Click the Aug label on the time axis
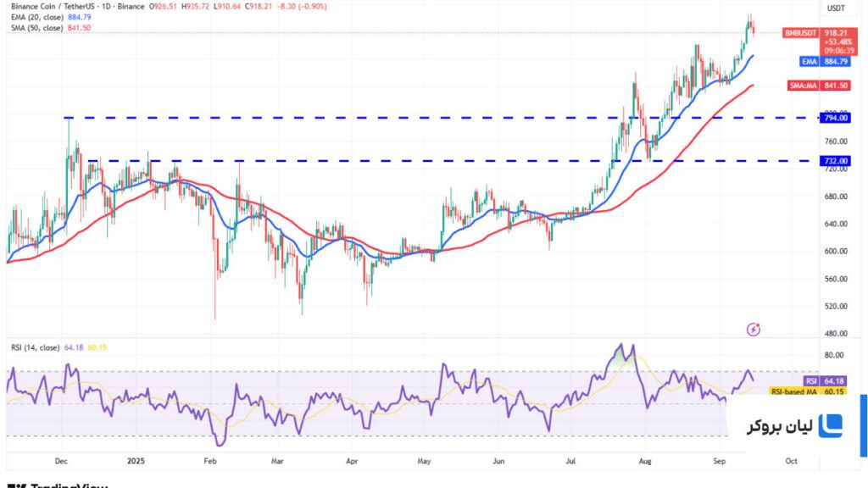This screenshot has height=488, width=868. pos(645,461)
